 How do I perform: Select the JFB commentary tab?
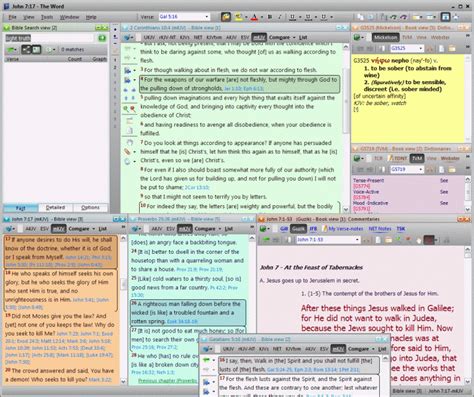313,229
